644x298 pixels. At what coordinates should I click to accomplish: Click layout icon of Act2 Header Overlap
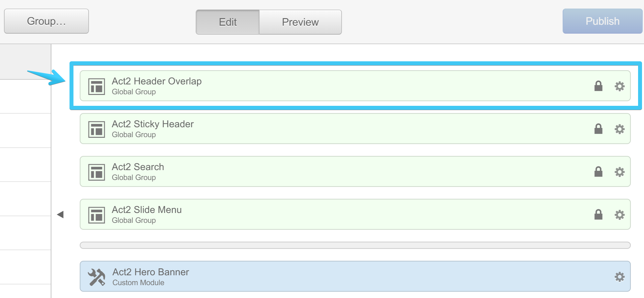point(97,86)
